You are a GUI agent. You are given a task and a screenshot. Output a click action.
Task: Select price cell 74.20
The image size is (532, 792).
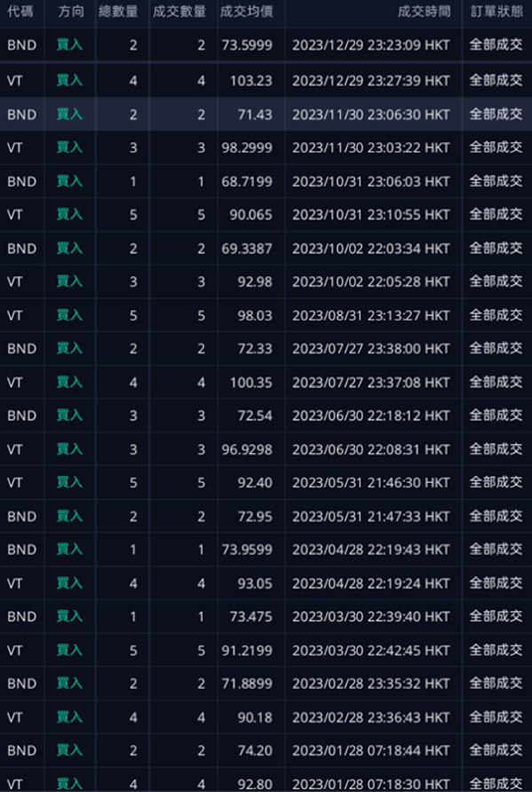click(x=255, y=750)
